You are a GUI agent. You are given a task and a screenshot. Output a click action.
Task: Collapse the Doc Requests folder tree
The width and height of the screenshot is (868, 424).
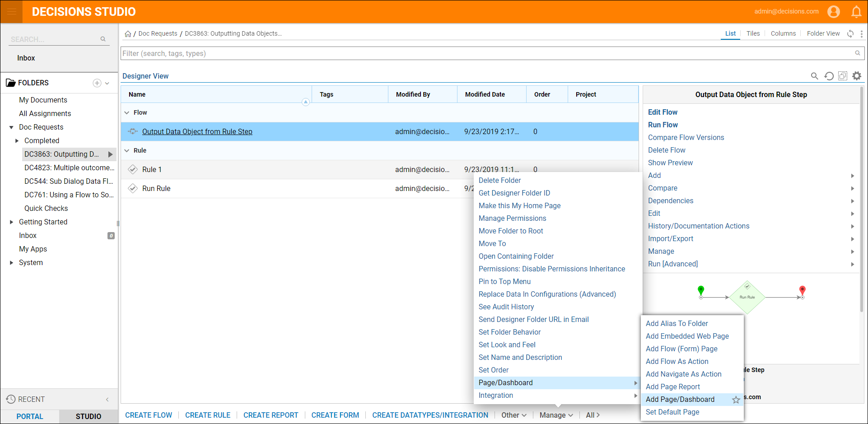pos(11,127)
